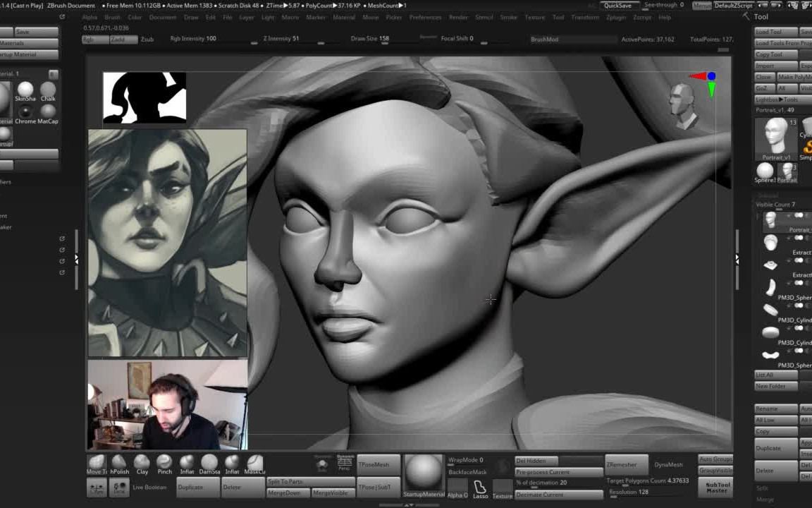812x508 pixels.
Task: Click the MergeDown button
Action: coord(288,492)
